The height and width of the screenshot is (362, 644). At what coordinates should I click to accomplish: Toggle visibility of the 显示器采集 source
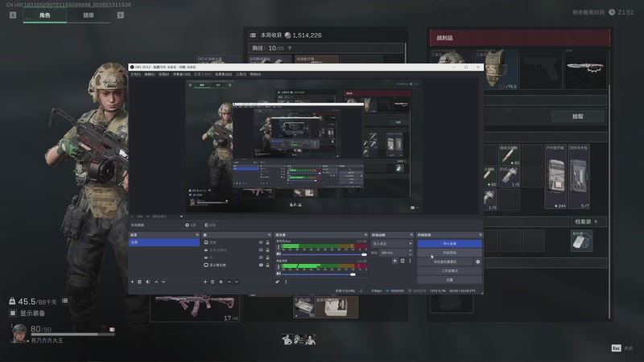click(261, 265)
